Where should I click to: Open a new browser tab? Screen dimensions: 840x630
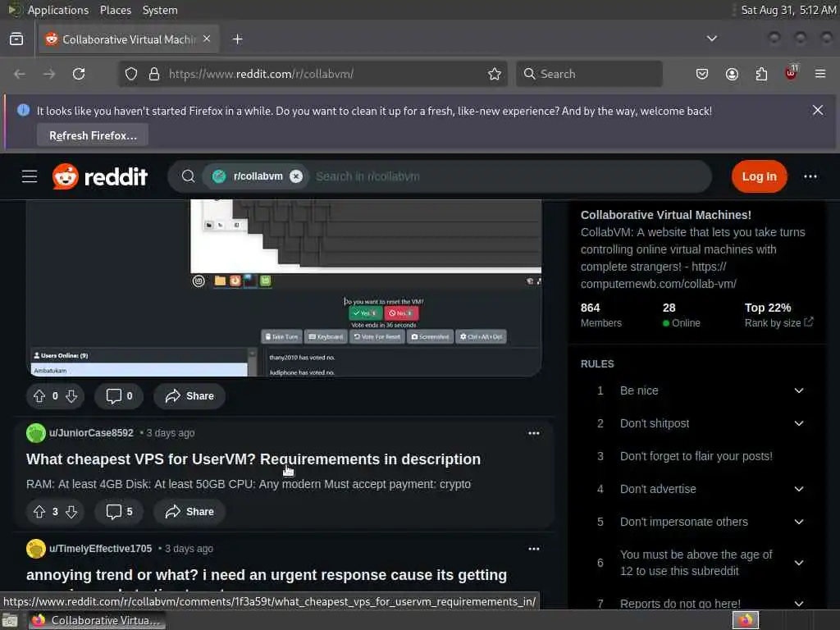[x=238, y=39]
